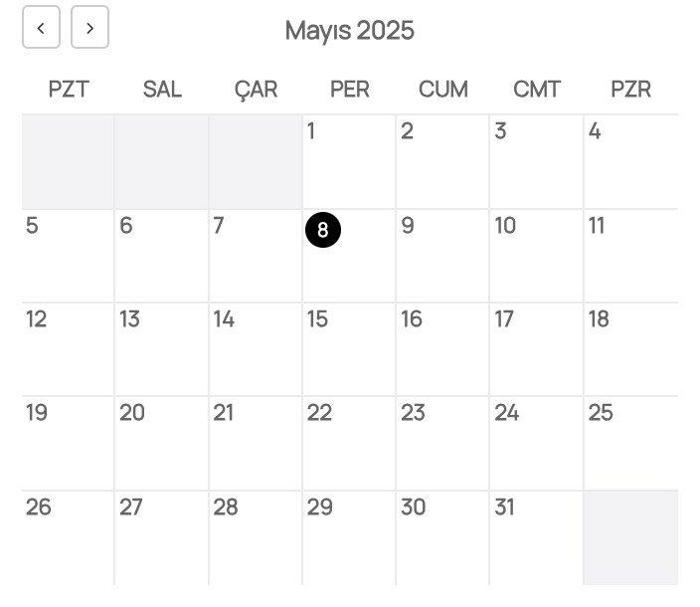Select day 4 on Sunday column

tap(630, 161)
